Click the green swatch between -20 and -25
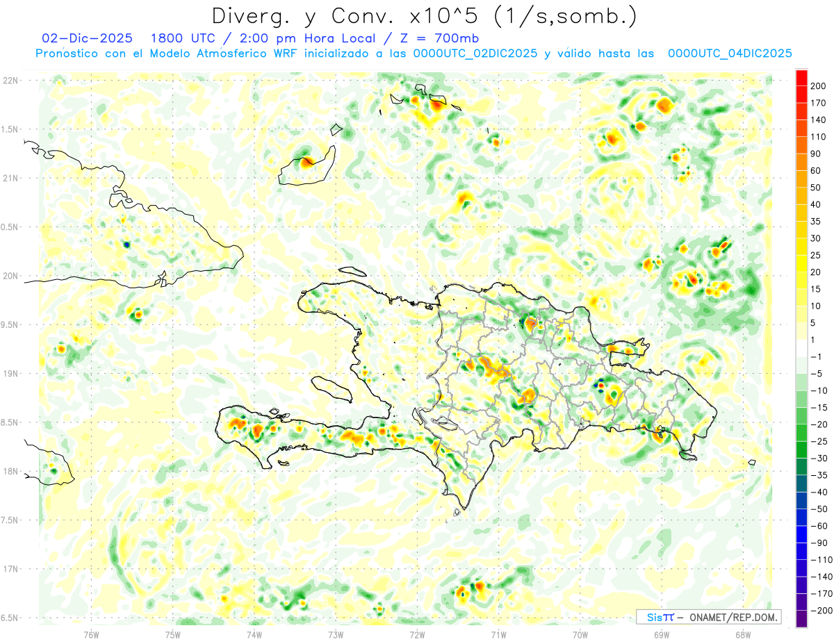This screenshot has width=834, height=644. (x=802, y=433)
